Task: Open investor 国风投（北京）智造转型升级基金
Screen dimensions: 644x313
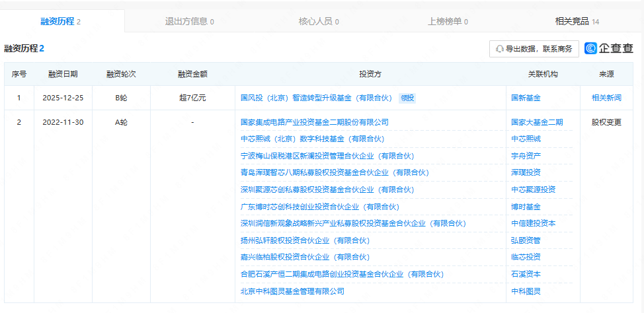Action: tap(317, 98)
